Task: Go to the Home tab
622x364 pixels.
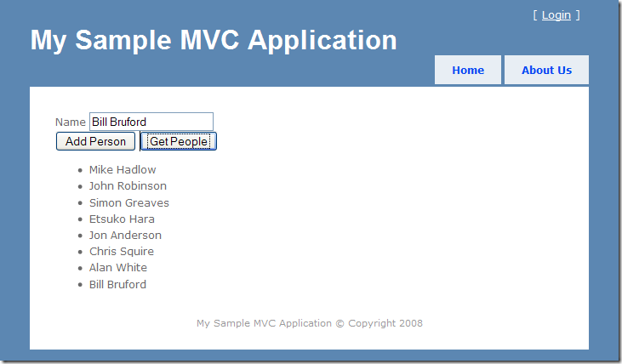Action: [468, 70]
